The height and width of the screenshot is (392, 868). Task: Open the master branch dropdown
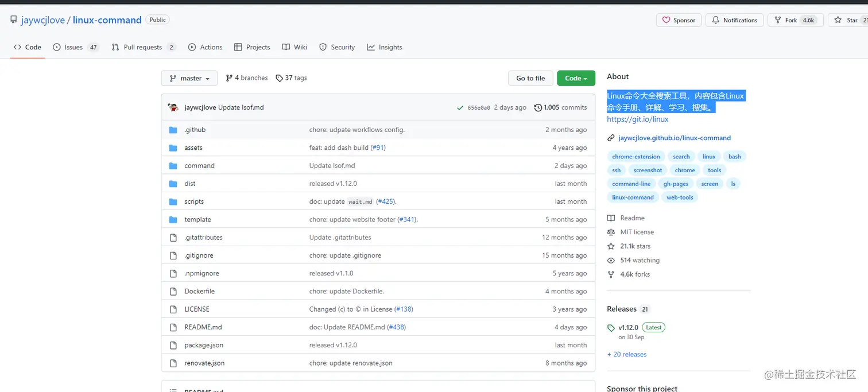pos(189,78)
